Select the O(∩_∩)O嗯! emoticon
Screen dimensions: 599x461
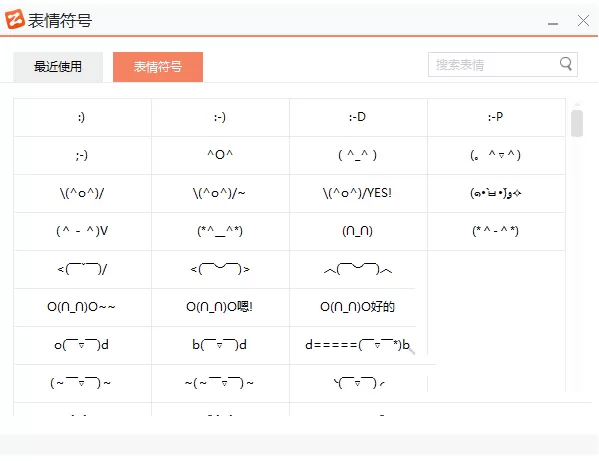click(x=220, y=307)
